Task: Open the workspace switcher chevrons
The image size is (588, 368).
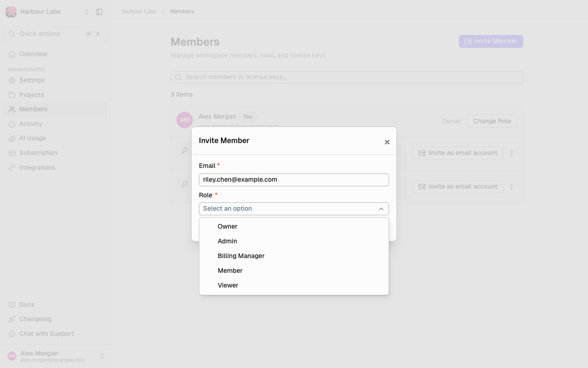Action: (86, 12)
